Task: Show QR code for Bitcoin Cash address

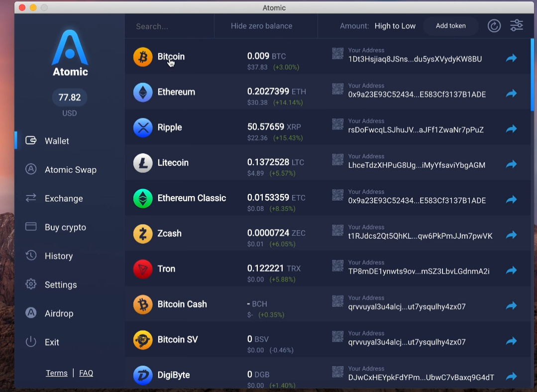Action: coord(338,301)
